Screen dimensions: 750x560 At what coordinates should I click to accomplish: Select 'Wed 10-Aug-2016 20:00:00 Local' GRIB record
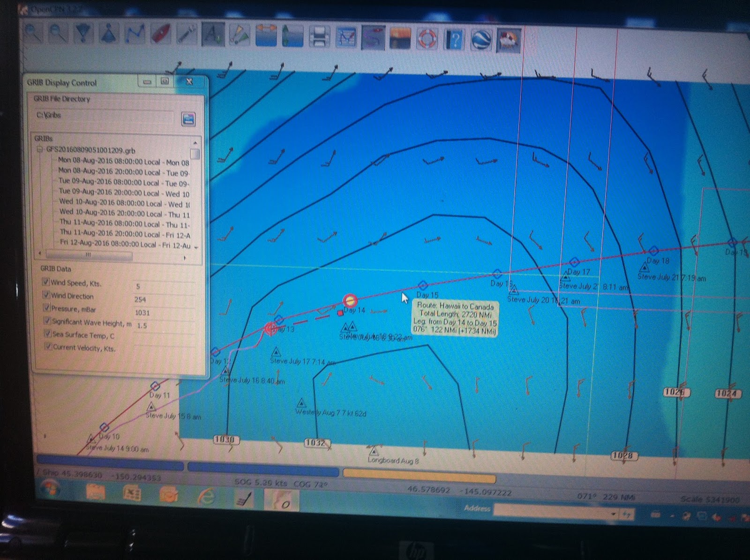(125, 214)
